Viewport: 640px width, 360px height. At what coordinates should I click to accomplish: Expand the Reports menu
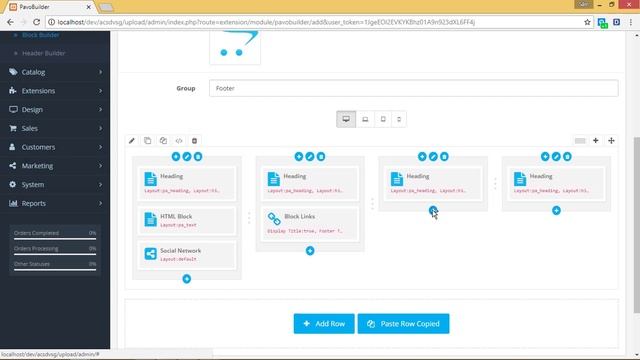[x=55, y=204]
